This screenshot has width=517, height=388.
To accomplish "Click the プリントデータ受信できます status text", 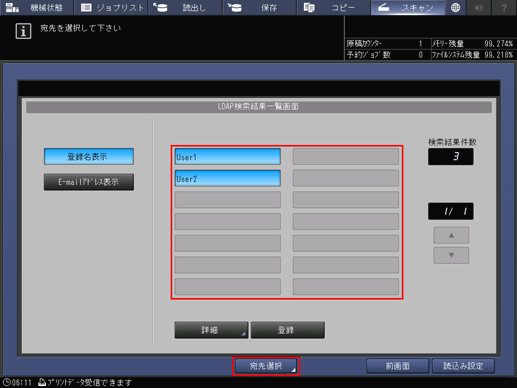I will (90, 382).
